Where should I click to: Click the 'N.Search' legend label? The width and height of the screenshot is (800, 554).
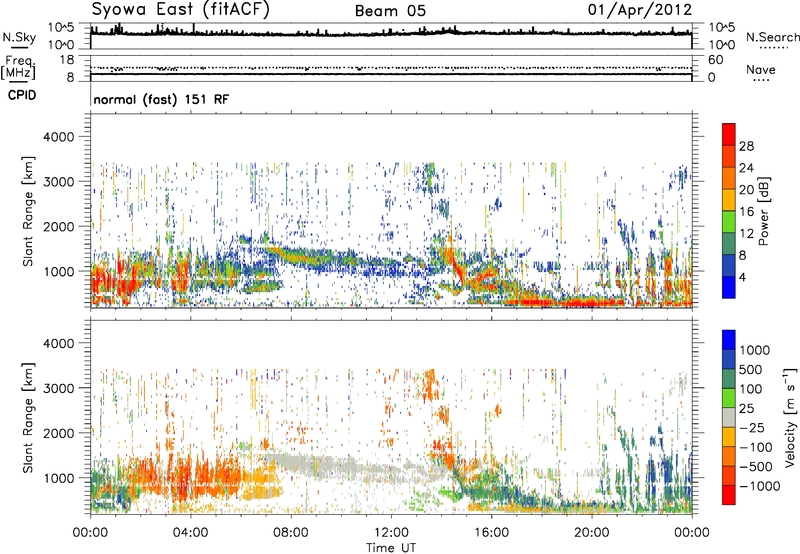pos(772,37)
